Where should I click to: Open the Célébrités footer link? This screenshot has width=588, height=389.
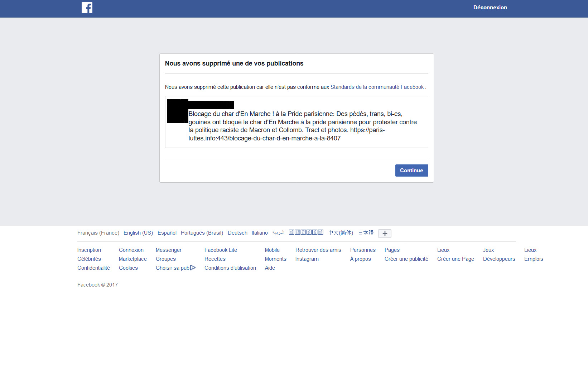[89, 259]
